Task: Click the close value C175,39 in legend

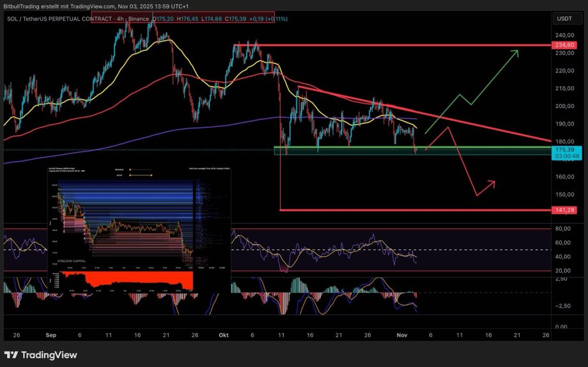Action: coord(235,19)
